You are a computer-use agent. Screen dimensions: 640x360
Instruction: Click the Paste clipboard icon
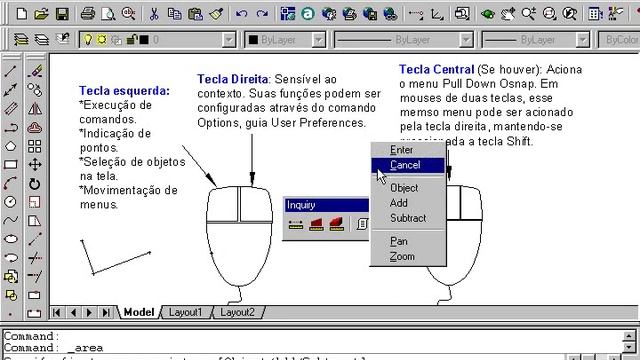[195, 14]
